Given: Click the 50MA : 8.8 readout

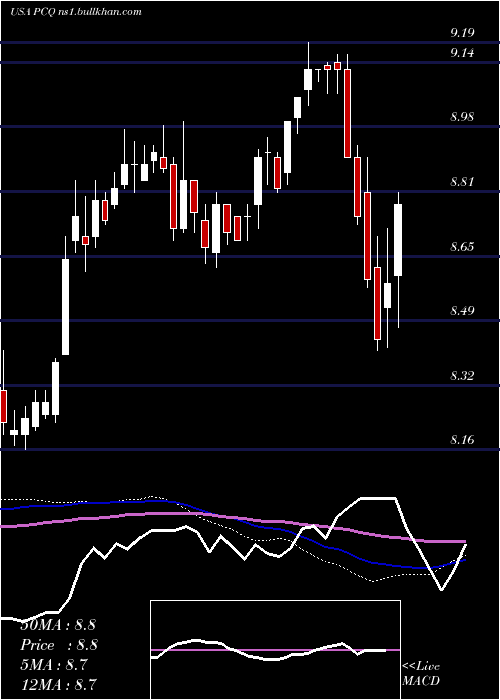Looking at the screenshot, I should [x=58, y=625].
